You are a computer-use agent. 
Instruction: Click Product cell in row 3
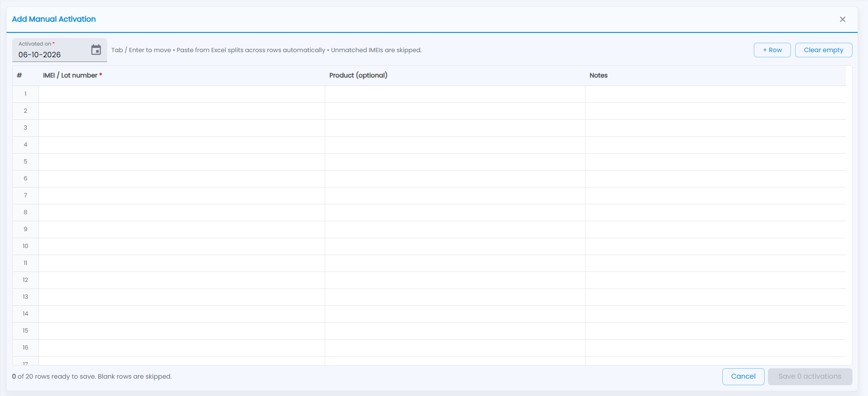[x=455, y=128]
